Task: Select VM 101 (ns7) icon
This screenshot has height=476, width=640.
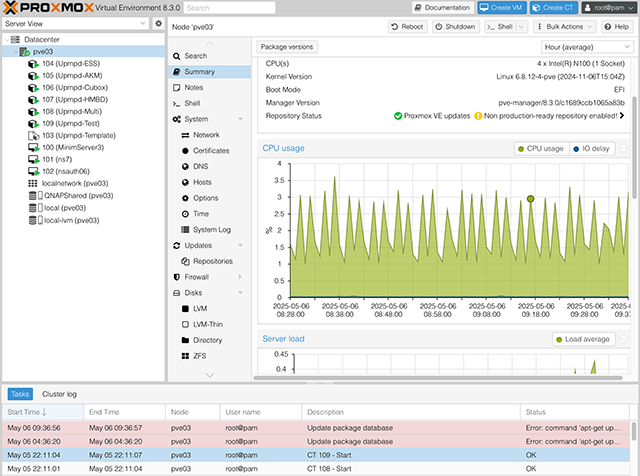Action: (x=33, y=159)
